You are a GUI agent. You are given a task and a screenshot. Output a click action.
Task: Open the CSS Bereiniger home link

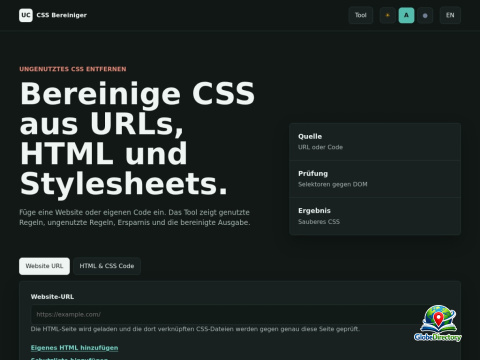[x=53, y=15]
